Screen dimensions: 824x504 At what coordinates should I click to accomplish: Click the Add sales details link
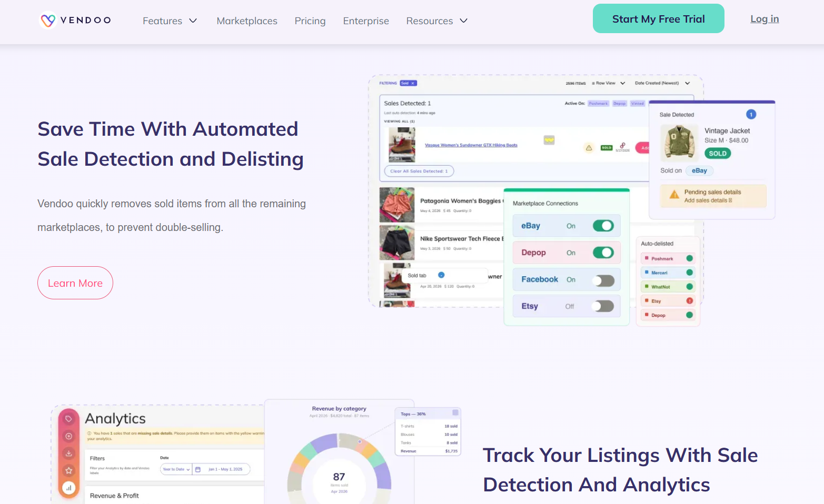click(708, 200)
